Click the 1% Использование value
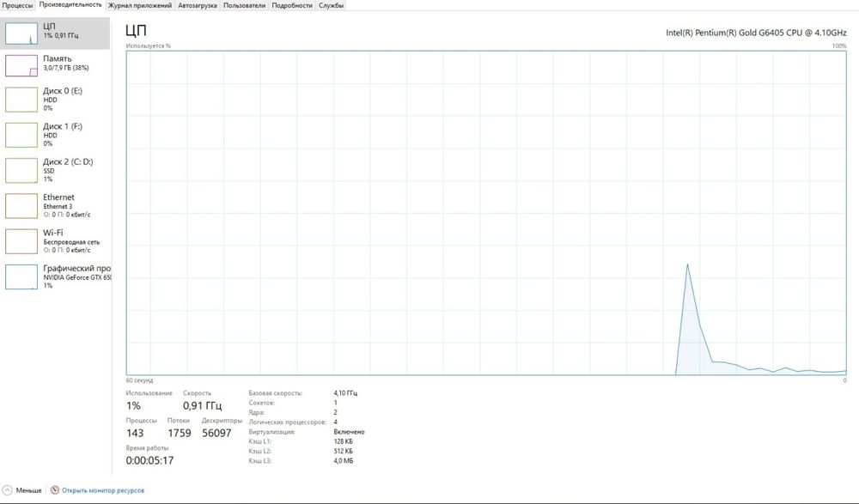 pyautogui.click(x=133, y=406)
